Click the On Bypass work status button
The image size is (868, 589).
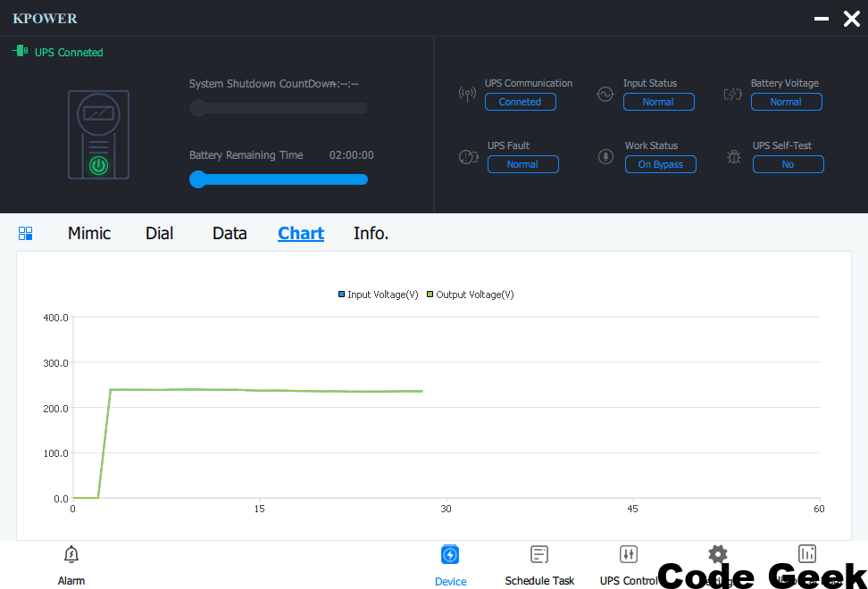point(661,164)
